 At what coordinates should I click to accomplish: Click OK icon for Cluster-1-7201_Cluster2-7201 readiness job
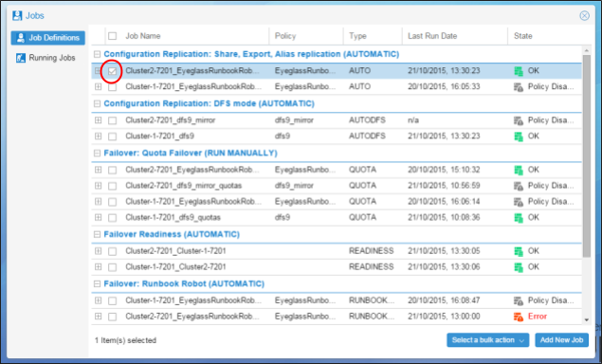pos(519,267)
